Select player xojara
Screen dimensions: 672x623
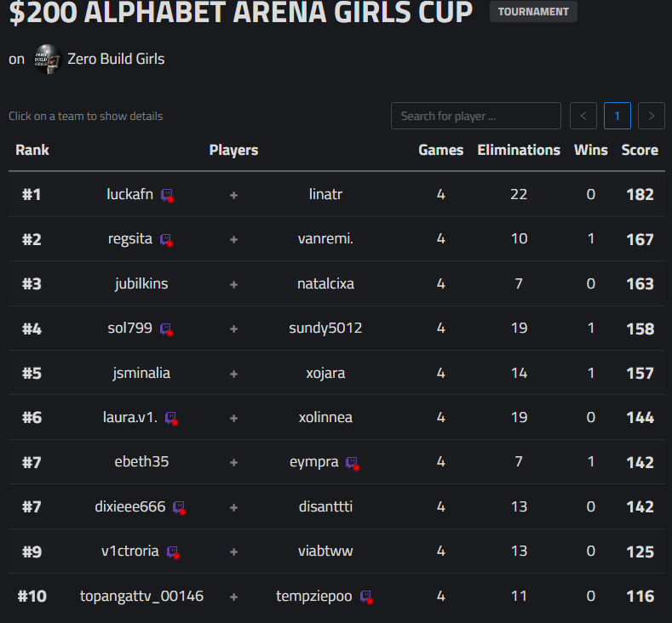point(325,374)
